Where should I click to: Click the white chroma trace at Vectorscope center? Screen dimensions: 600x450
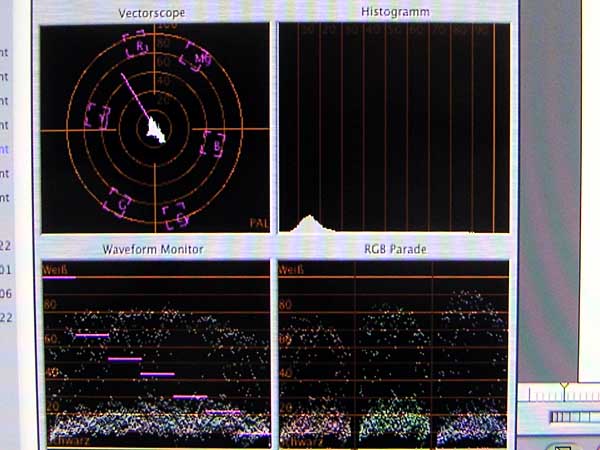(155, 129)
